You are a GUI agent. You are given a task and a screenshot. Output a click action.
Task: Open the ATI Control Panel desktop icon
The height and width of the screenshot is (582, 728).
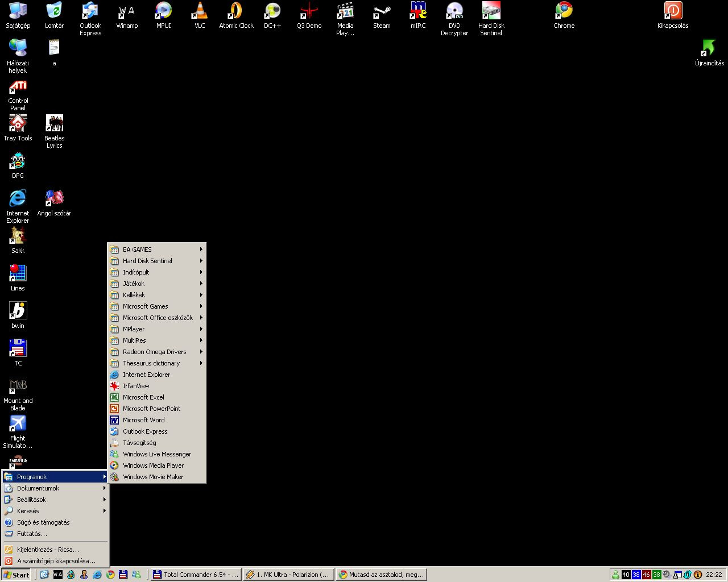(x=18, y=94)
